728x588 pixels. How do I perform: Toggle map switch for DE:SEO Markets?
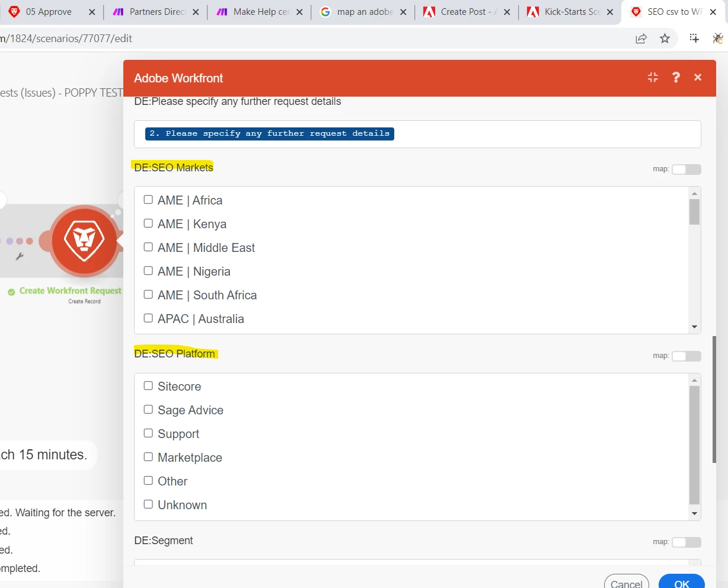686,170
